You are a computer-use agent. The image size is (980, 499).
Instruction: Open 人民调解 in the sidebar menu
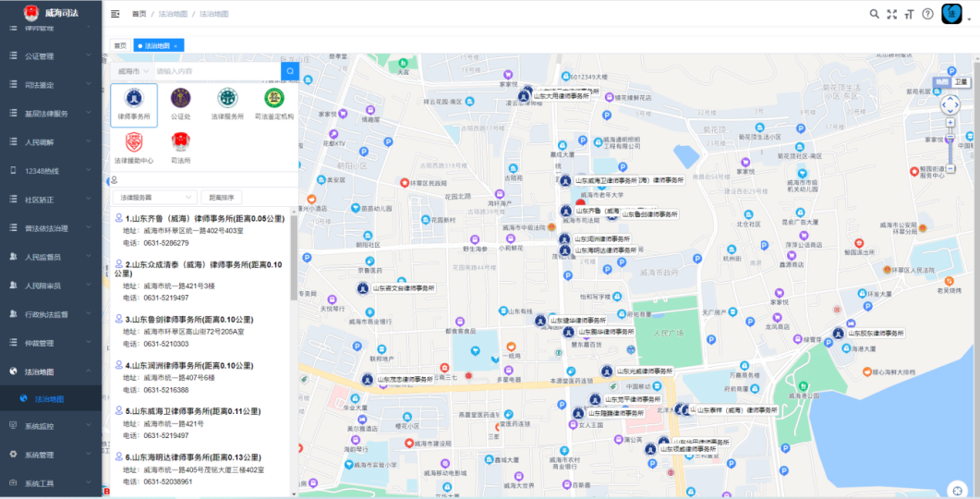pyautogui.click(x=51, y=142)
